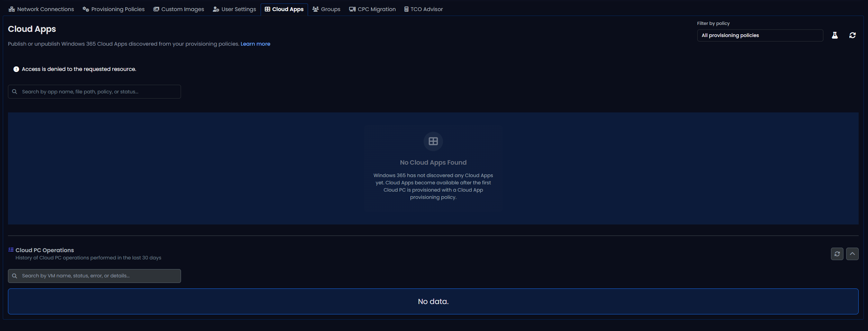Viewport: 868px width, 331px height.
Task: Click the Provisioning Policies gears icon
Action: [x=86, y=9]
